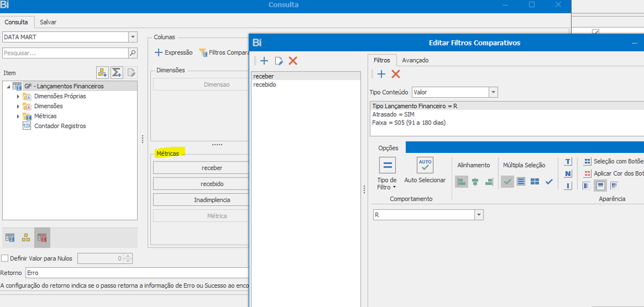Set alignment to left
The height and width of the screenshot is (307, 644).
point(461,182)
